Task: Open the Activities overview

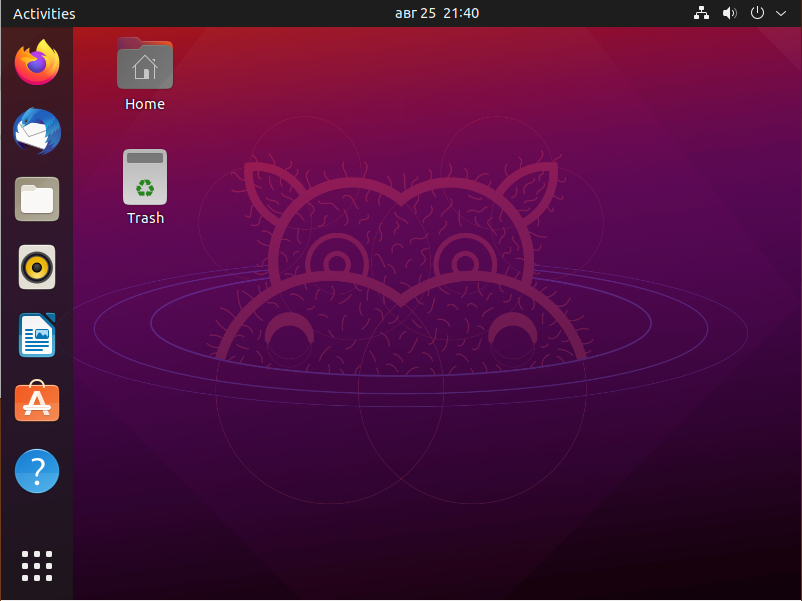Action: (44, 14)
